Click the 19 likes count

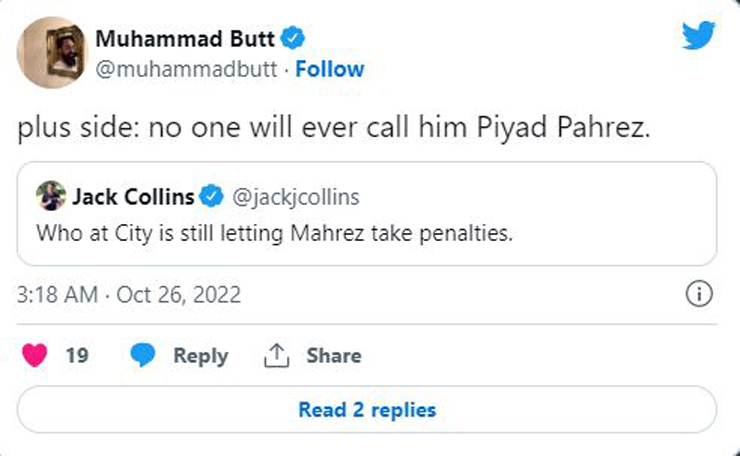(x=76, y=355)
